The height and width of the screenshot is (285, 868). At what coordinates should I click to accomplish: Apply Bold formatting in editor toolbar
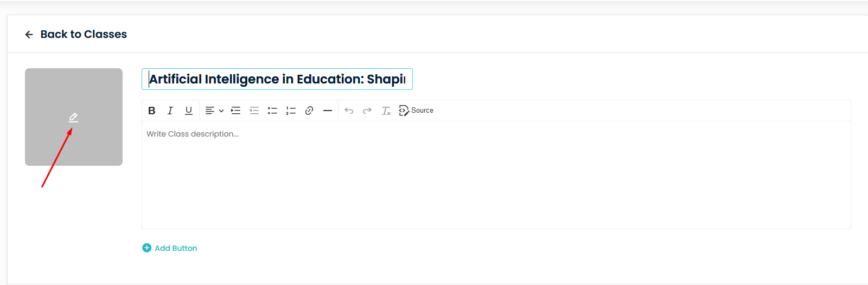[152, 111]
